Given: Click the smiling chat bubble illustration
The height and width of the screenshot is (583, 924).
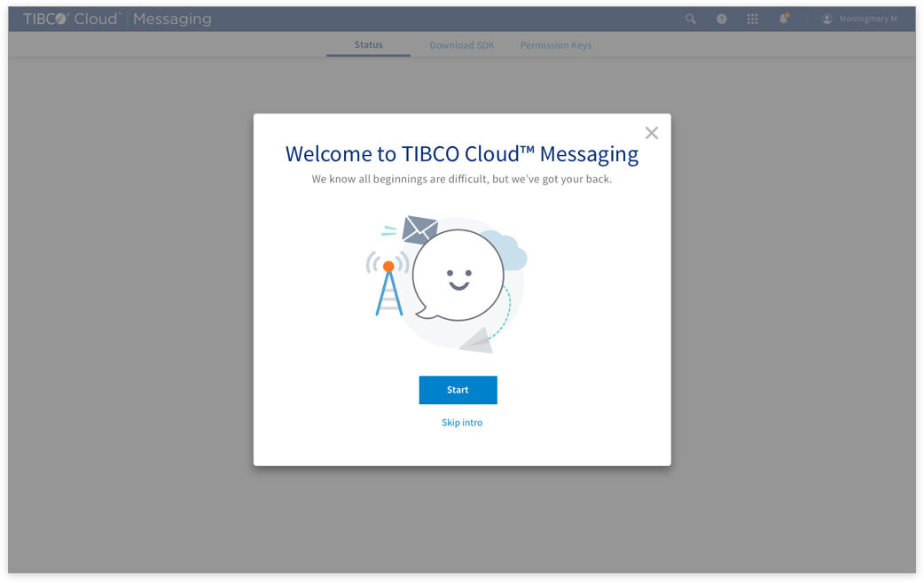Looking at the screenshot, I should pyautogui.click(x=458, y=276).
